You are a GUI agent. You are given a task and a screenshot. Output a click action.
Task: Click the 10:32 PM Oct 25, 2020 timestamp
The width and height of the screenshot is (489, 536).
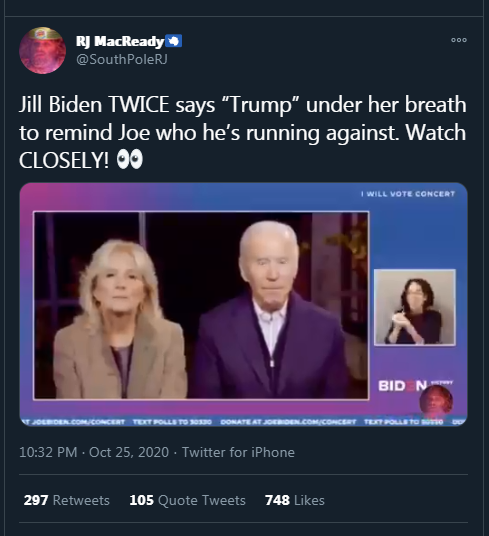[x=94, y=452]
